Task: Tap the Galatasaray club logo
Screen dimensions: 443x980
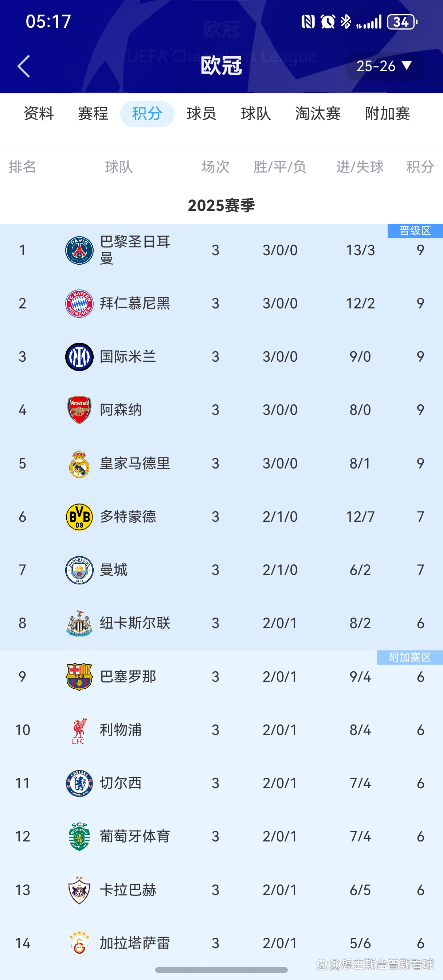Action: click(x=79, y=944)
